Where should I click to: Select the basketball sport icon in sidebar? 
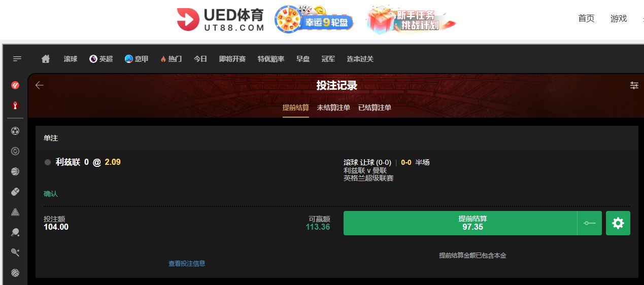click(x=15, y=171)
